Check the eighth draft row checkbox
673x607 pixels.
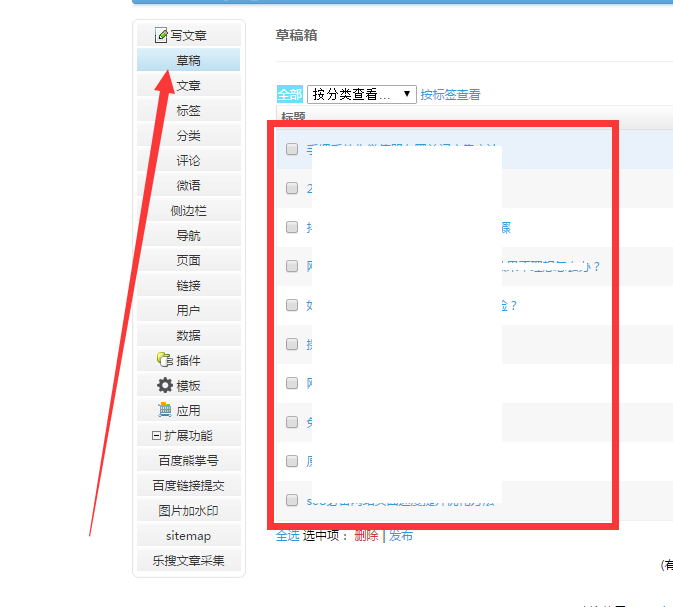[x=292, y=422]
